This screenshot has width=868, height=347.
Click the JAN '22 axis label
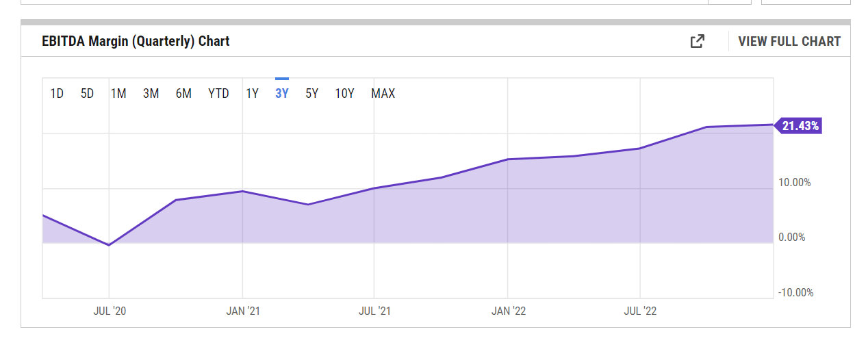508,311
